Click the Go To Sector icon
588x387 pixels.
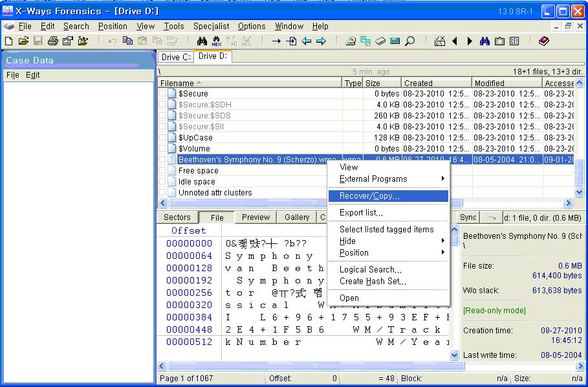(x=291, y=41)
